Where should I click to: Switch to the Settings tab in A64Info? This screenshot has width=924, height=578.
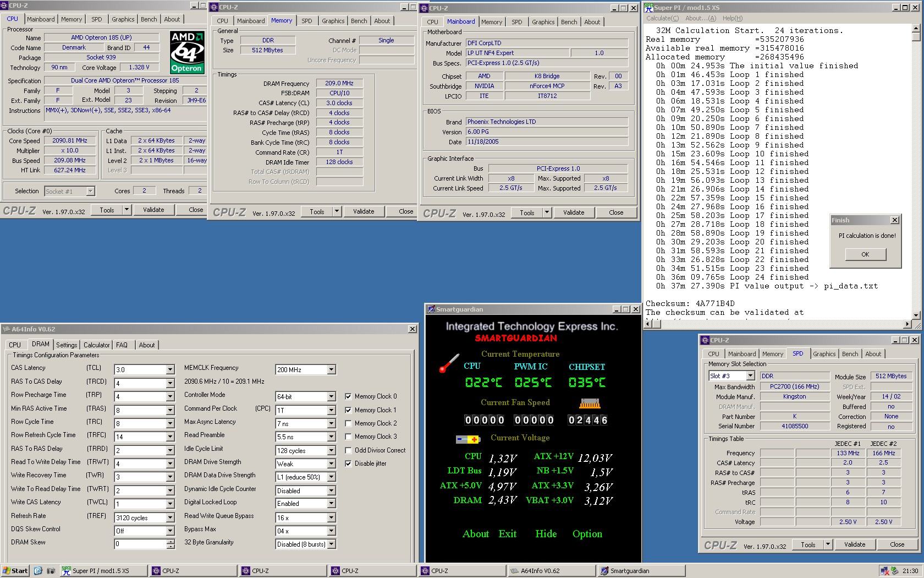[67, 345]
